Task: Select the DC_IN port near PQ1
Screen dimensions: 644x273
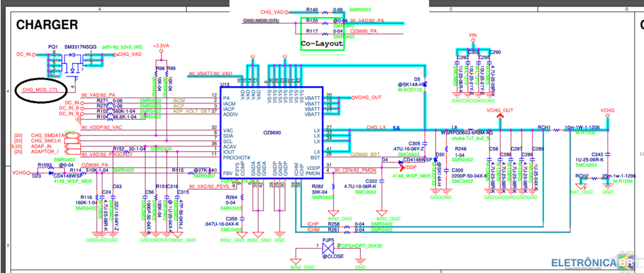Action: [x=24, y=55]
